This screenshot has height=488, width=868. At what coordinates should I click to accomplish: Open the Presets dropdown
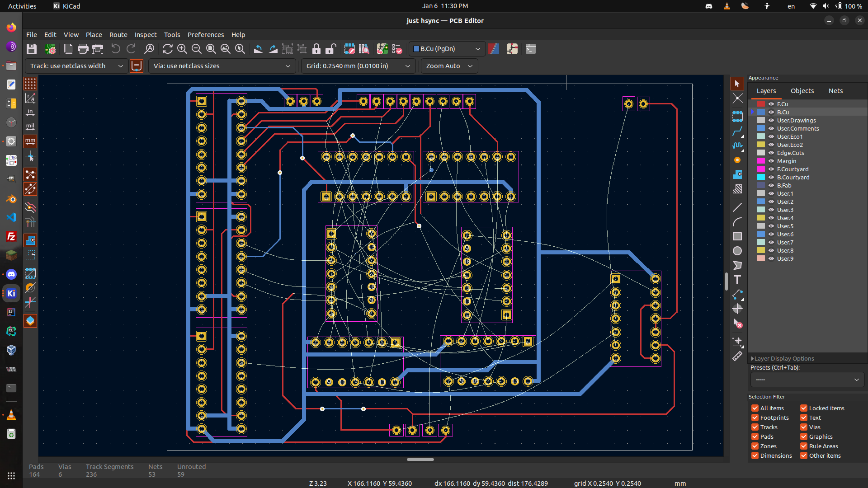pos(807,380)
